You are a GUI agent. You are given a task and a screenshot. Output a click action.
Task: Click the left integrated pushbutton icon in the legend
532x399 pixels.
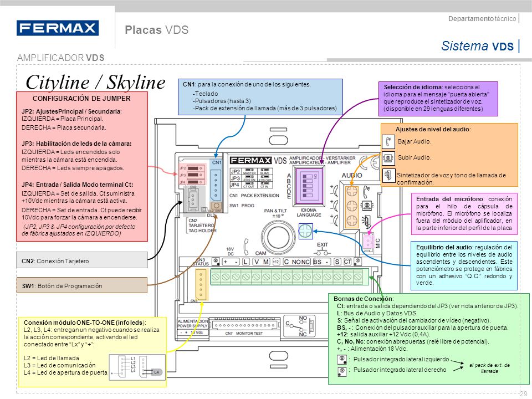pos(342,359)
